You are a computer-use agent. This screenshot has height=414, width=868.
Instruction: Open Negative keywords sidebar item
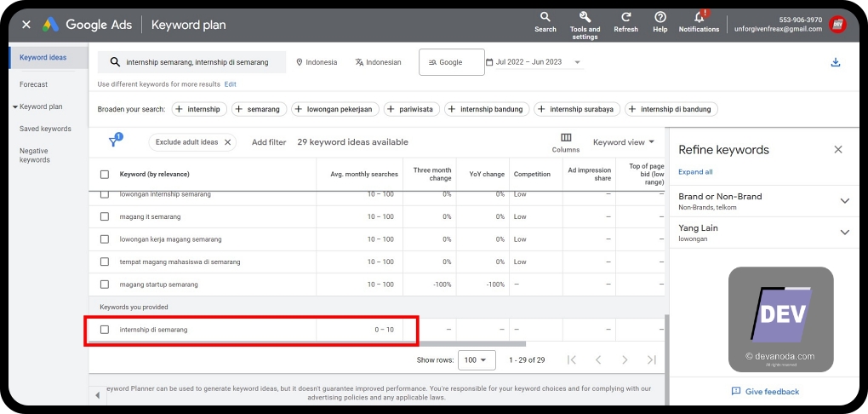coord(35,155)
